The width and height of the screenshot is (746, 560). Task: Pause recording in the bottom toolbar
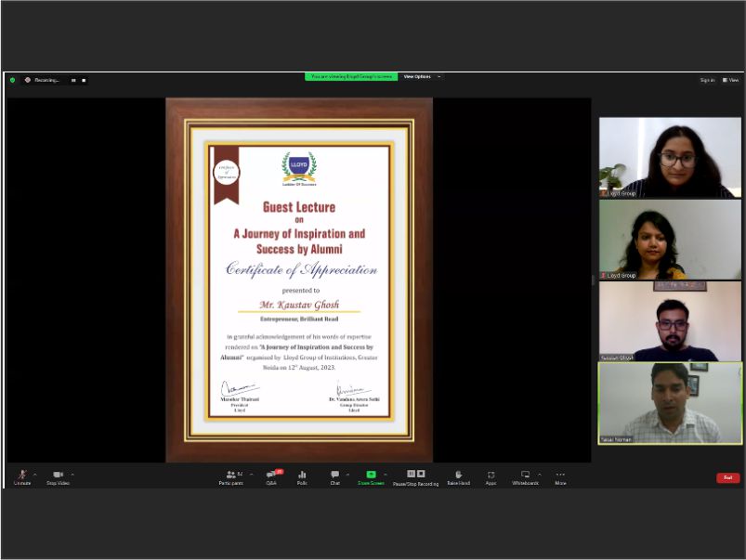[411, 474]
